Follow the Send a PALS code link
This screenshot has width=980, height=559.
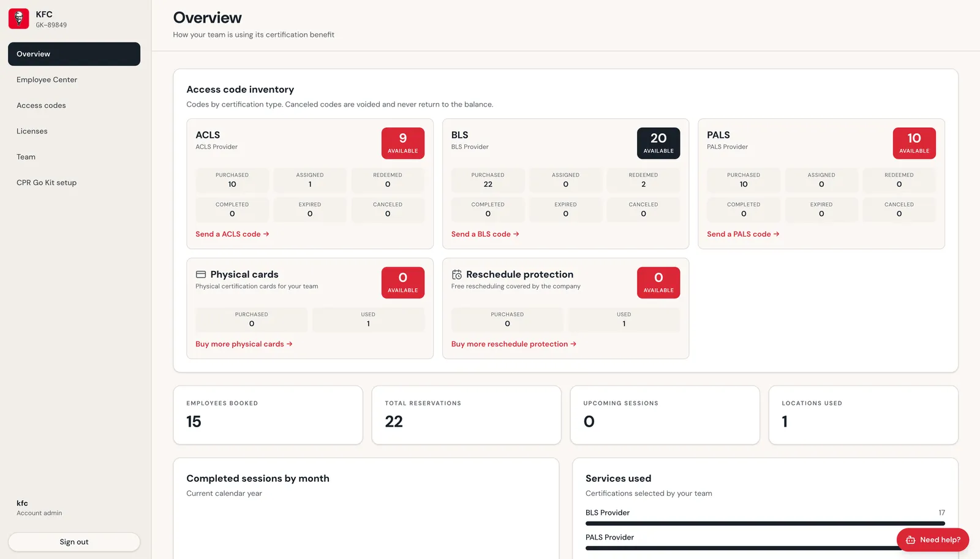pos(743,234)
